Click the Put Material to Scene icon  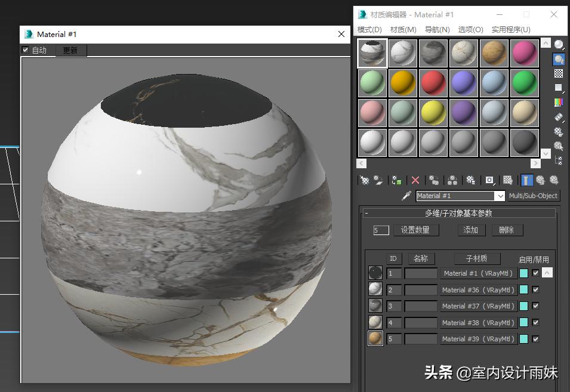[378, 180]
